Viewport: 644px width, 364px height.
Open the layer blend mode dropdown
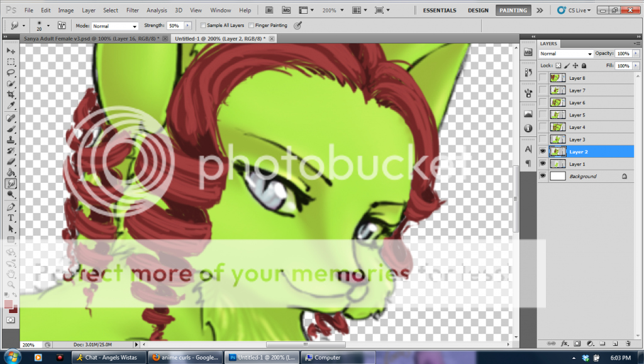566,53
